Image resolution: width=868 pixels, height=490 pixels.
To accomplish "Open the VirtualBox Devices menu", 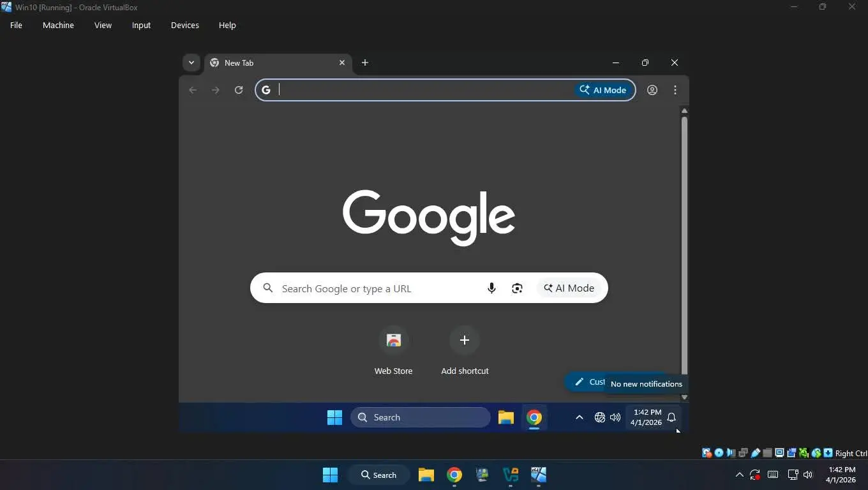I will pos(185,26).
